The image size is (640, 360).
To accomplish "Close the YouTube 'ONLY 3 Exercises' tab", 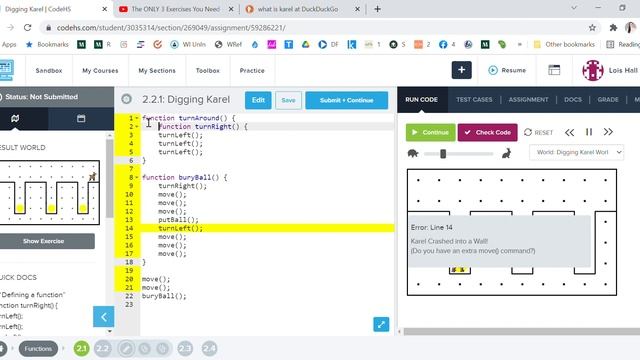I will (x=231, y=9).
